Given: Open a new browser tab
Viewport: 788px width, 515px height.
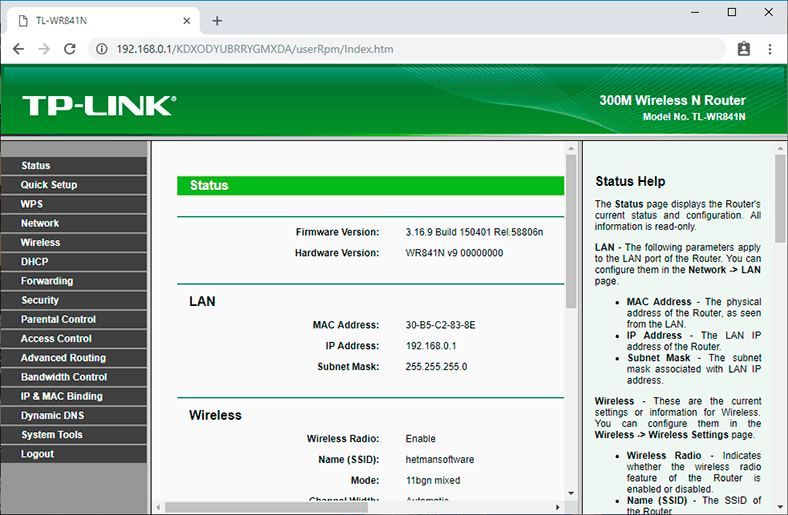Looking at the screenshot, I should coord(217,21).
